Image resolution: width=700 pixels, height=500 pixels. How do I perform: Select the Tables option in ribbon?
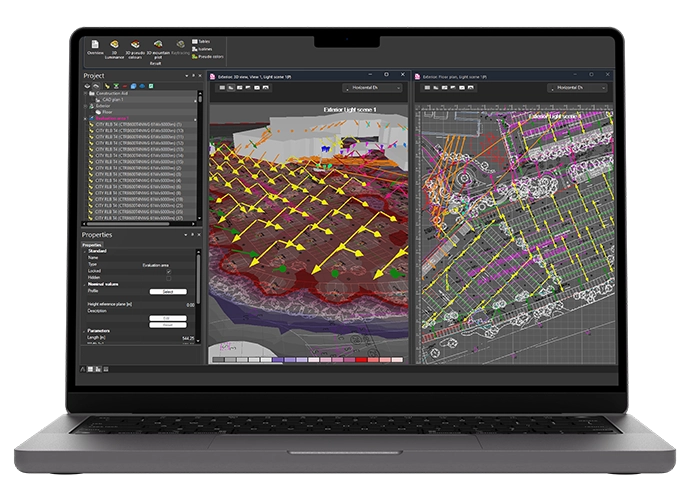(205, 41)
